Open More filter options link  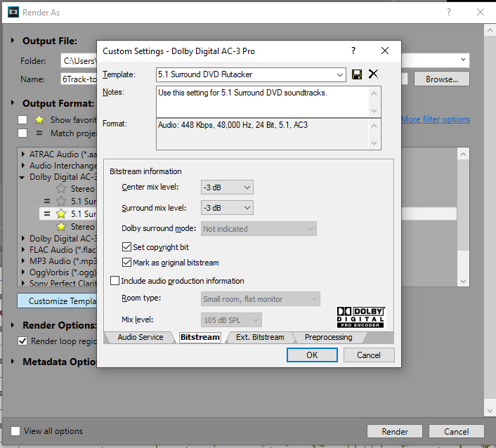pos(436,119)
